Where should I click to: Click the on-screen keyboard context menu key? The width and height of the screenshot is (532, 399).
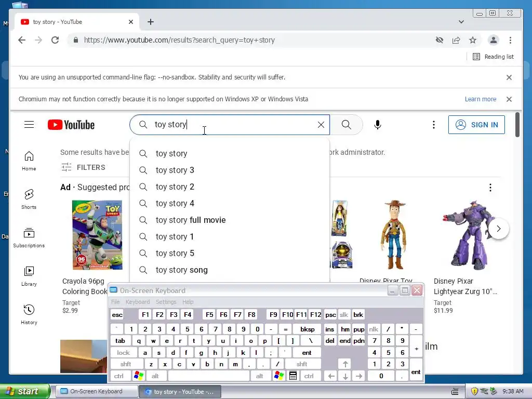point(293,376)
